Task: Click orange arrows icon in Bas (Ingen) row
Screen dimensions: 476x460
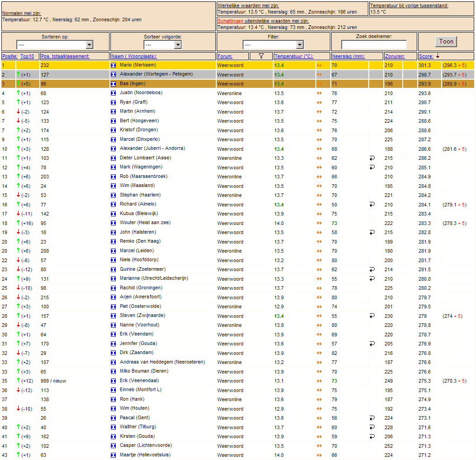Action: 319,84
